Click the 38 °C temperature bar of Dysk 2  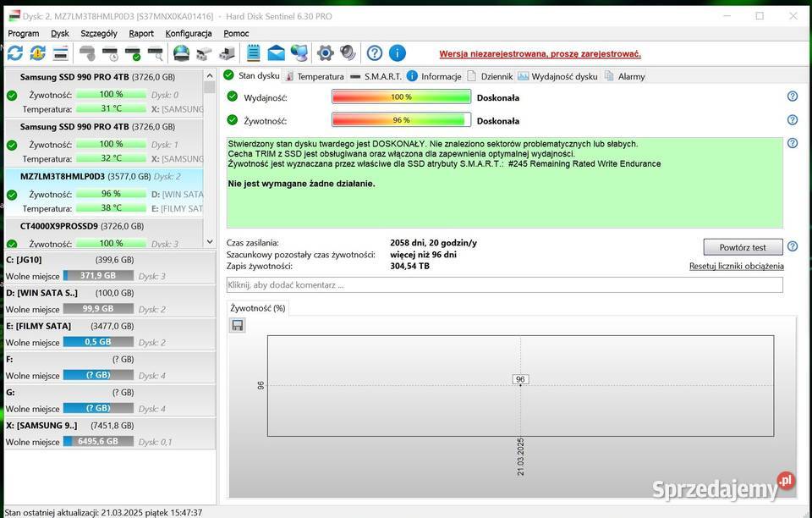click(112, 207)
